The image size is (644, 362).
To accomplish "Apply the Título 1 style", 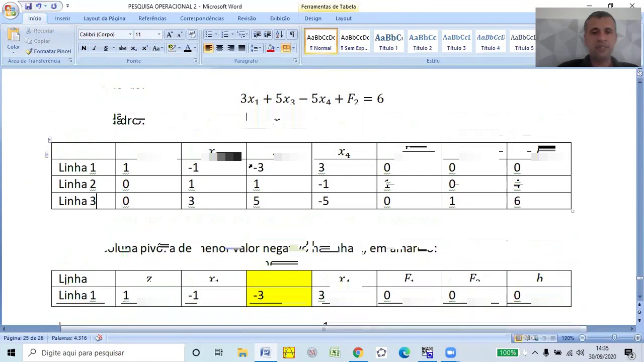I will click(x=388, y=41).
